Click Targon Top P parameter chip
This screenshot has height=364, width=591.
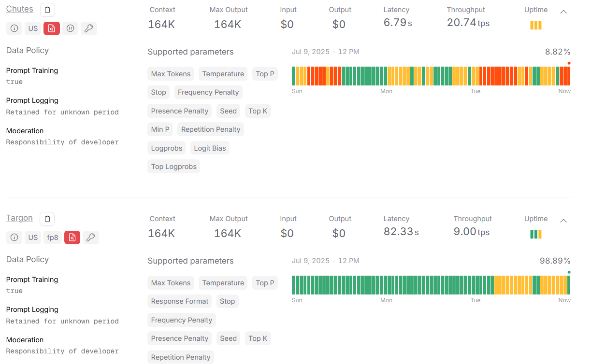[x=265, y=283]
